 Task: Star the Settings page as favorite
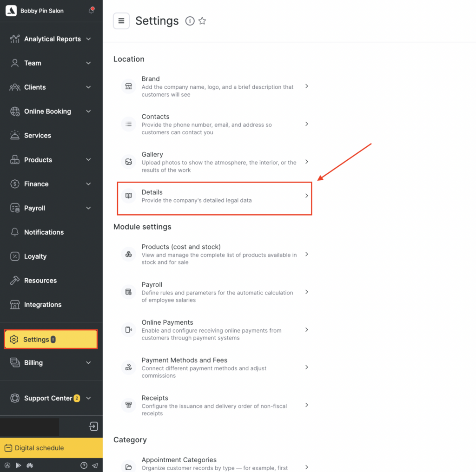[x=202, y=21]
